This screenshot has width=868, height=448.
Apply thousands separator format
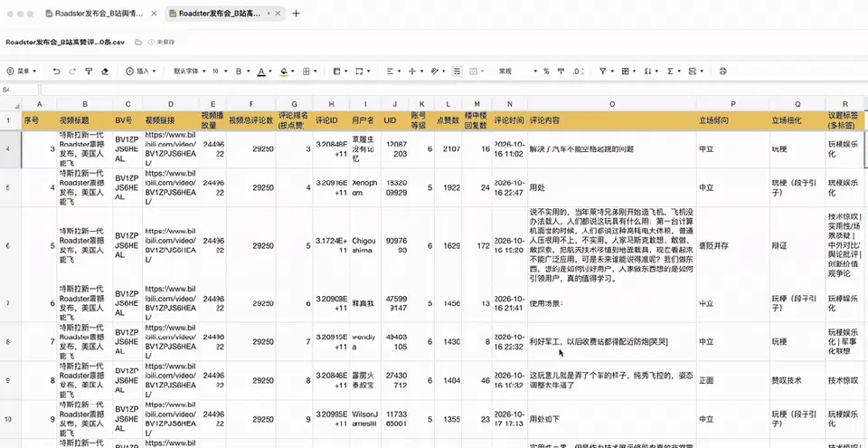561,71
